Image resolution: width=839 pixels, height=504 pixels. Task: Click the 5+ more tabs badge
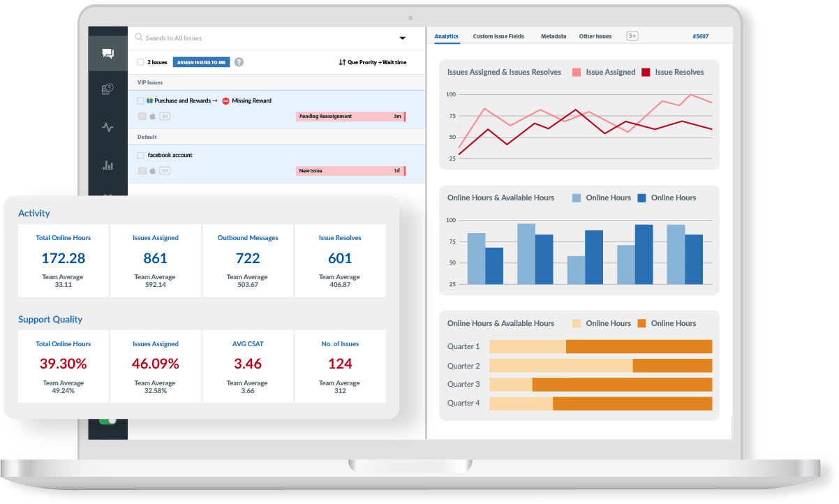pyautogui.click(x=632, y=36)
